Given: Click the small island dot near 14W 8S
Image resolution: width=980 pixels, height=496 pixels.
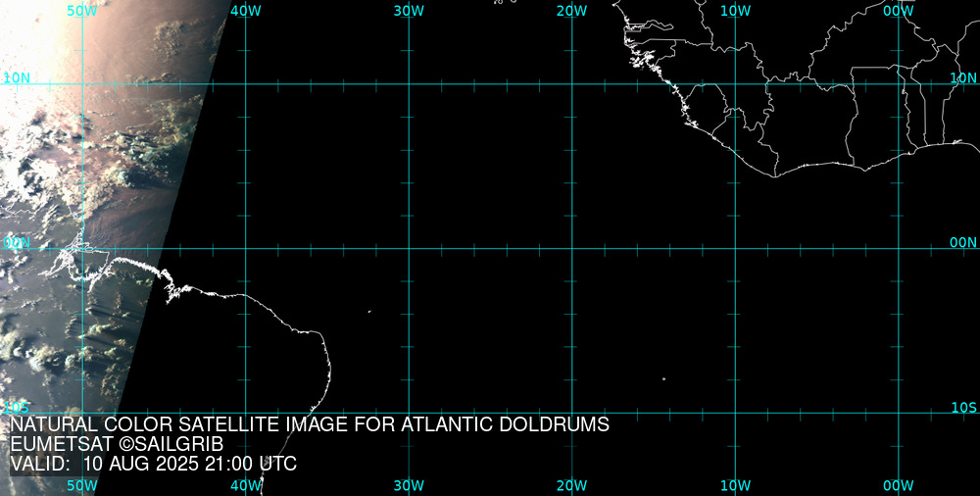Looking at the screenshot, I should [663, 378].
